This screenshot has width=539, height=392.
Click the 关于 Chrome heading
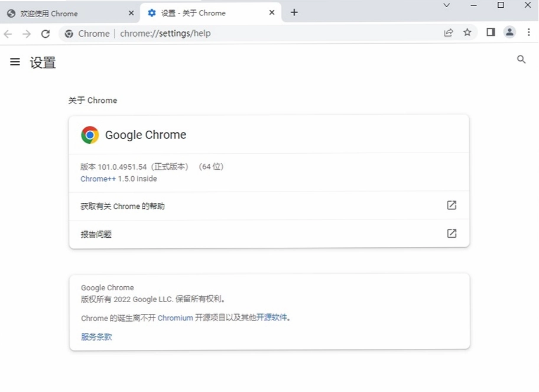coord(92,101)
